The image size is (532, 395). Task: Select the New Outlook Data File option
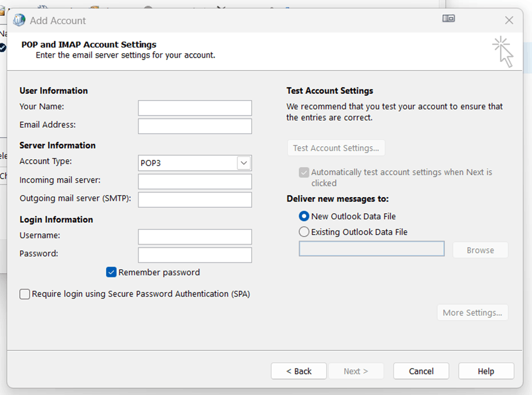click(x=304, y=216)
